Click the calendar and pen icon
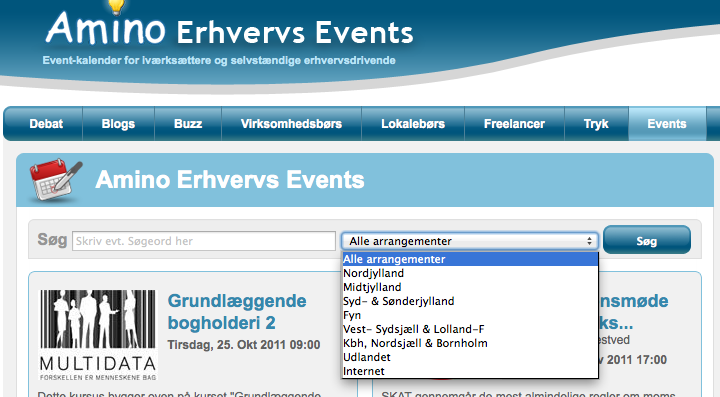The image size is (720, 397). (56, 180)
